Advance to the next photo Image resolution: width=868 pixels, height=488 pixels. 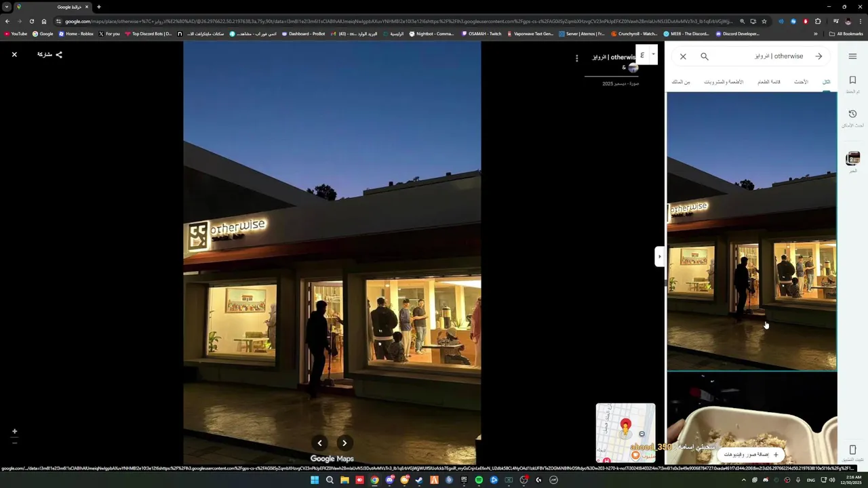[x=344, y=443]
